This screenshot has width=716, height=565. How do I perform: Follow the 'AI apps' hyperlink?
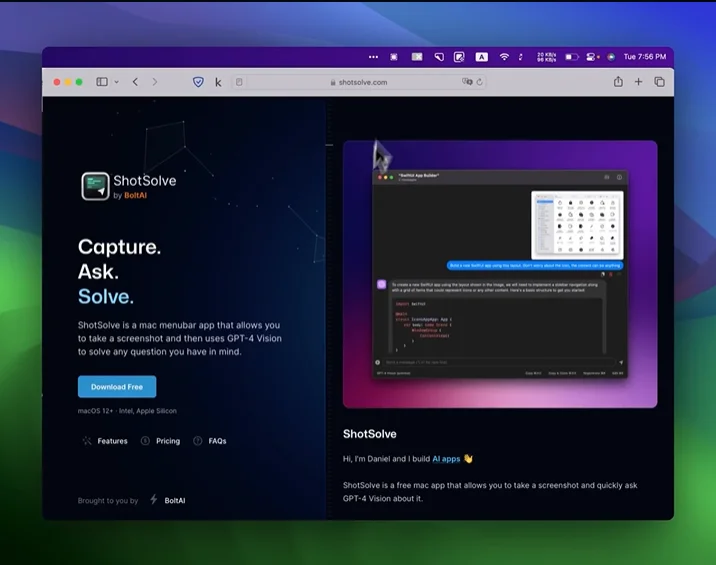[446, 459]
